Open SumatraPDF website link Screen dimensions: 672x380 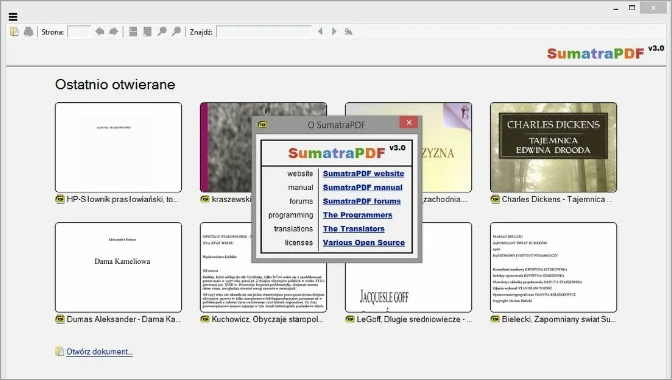[363, 174]
